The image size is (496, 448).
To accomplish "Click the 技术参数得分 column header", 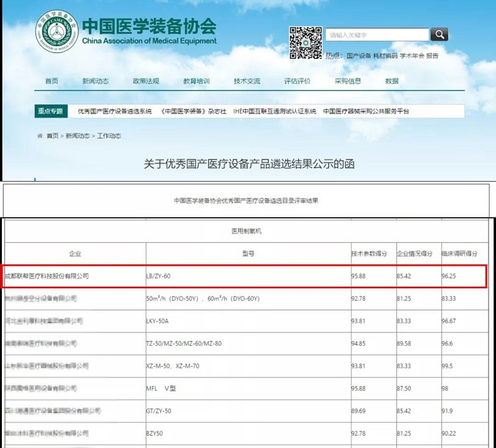I will coord(374,254).
